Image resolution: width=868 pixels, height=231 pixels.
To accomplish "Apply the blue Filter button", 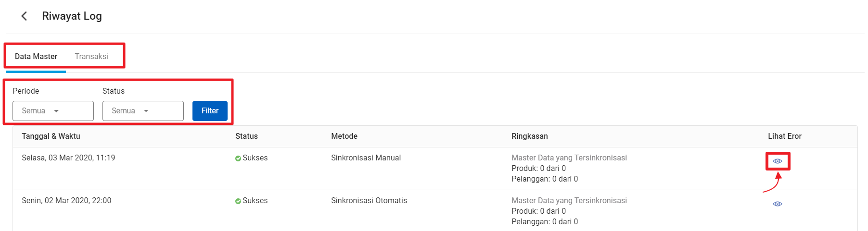I will pyautogui.click(x=210, y=111).
